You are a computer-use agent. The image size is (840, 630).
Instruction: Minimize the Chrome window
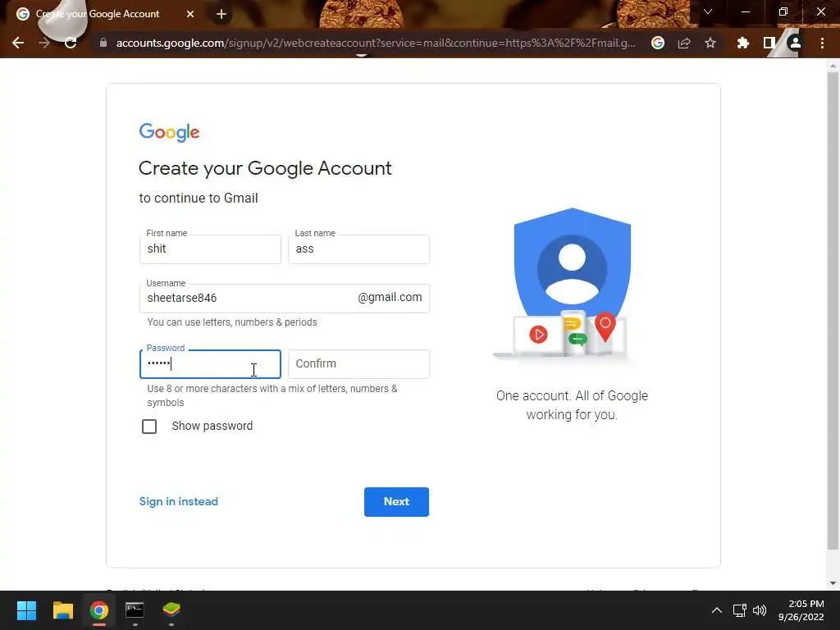point(745,11)
